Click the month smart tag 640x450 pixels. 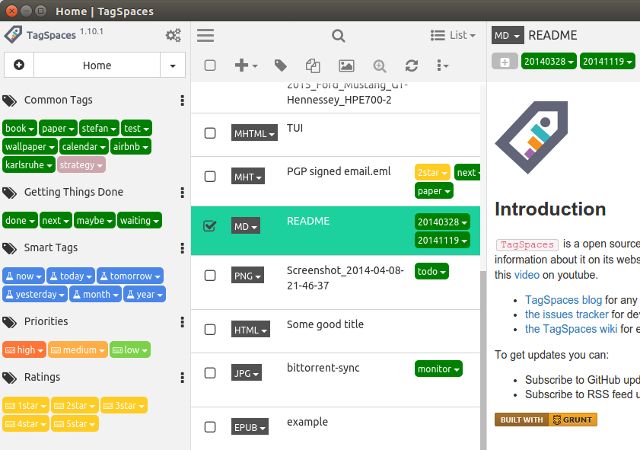pyautogui.click(x=95, y=294)
